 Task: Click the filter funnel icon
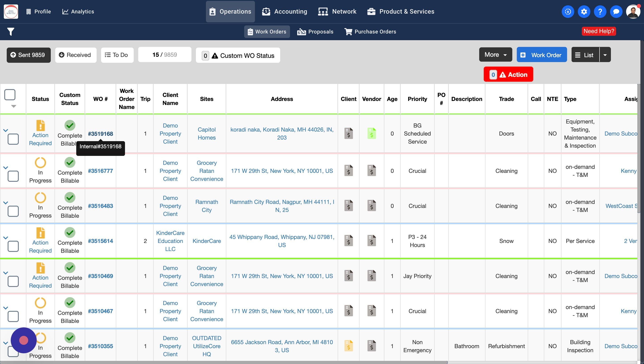tap(11, 31)
